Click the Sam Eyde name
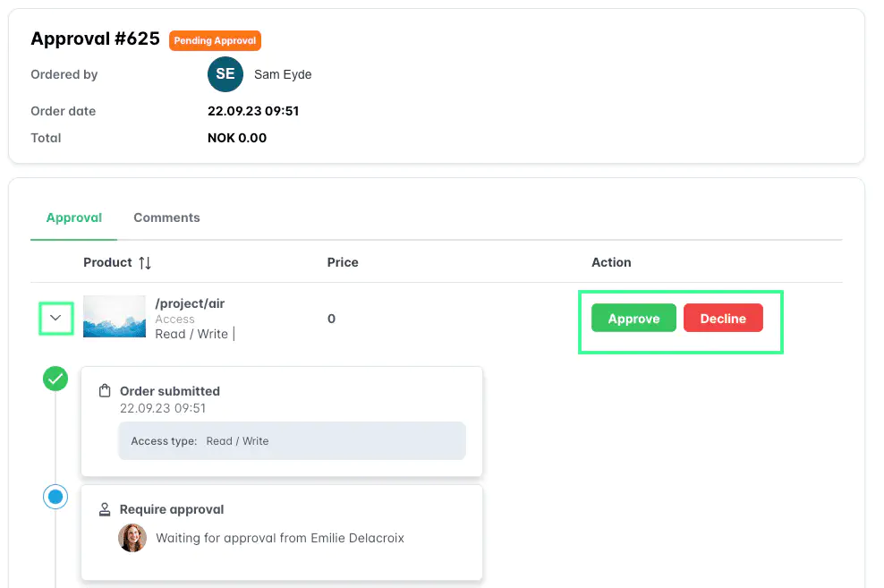Screen dimensions: 884x588 click(283, 74)
